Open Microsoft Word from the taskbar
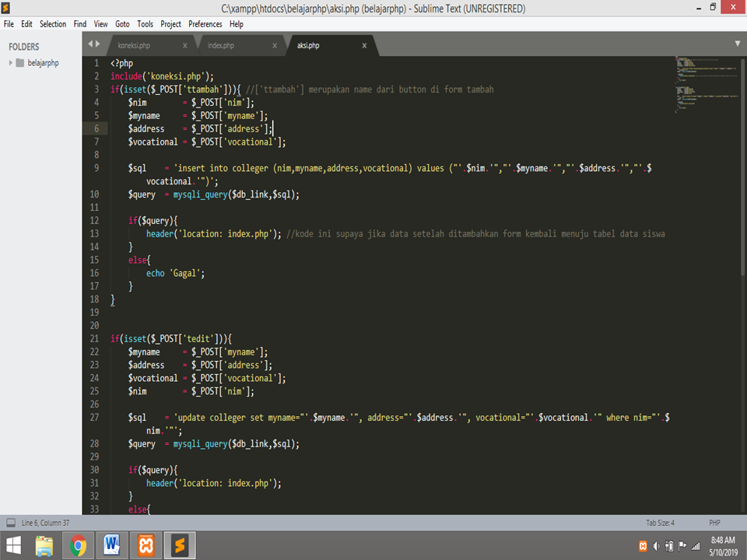Screen dimensions: 747x560 [111, 544]
